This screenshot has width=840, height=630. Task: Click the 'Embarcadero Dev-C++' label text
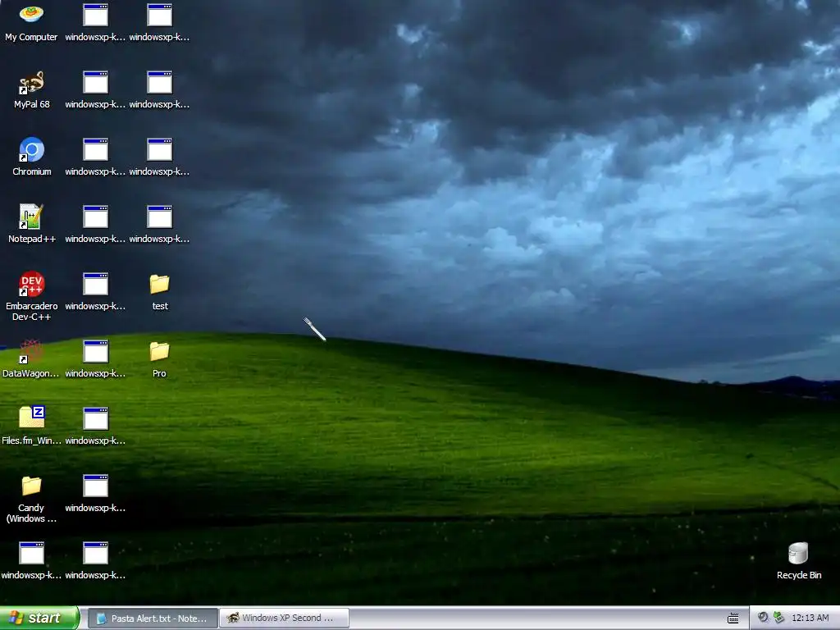pyautogui.click(x=32, y=311)
